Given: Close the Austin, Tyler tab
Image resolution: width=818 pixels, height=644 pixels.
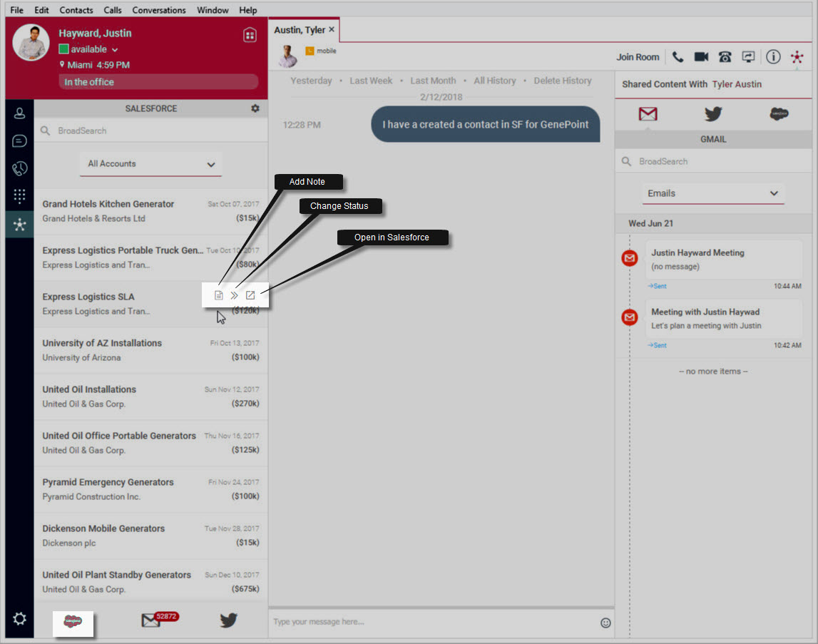Looking at the screenshot, I should pos(332,30).
